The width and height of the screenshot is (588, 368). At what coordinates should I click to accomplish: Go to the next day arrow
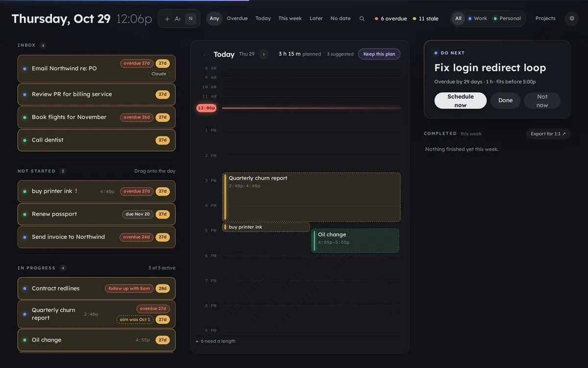[264, 54]
